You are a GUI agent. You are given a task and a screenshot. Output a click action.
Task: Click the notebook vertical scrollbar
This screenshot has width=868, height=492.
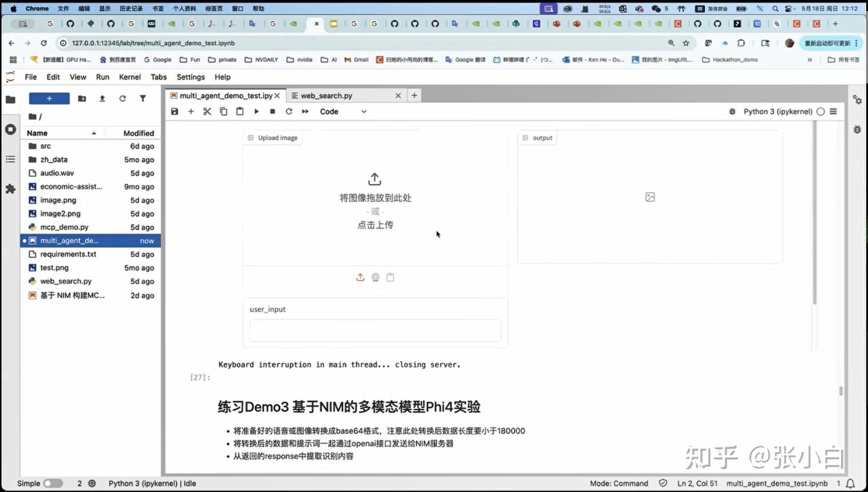pyautogui.click(x=841, y=391)
